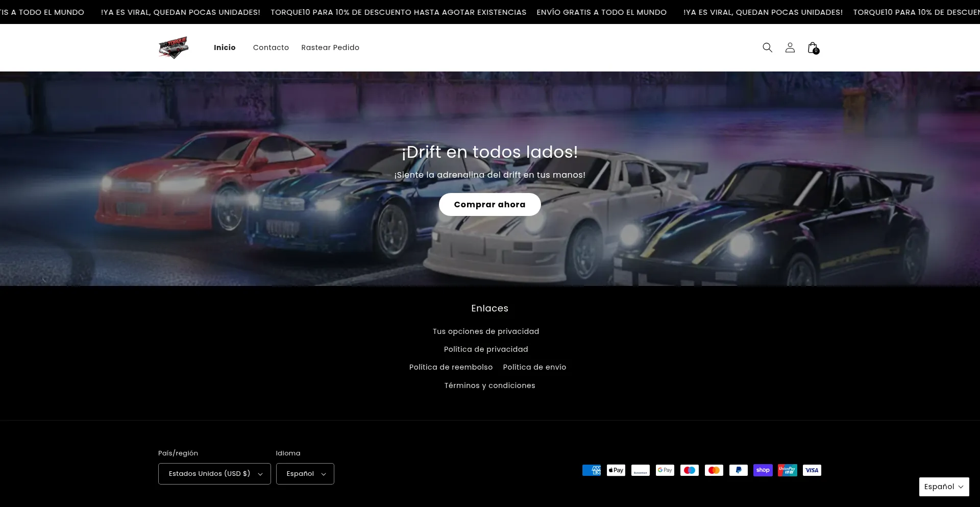
Task: Click the store logo in header
Action: pyautogui.click(x=174, y=47)
